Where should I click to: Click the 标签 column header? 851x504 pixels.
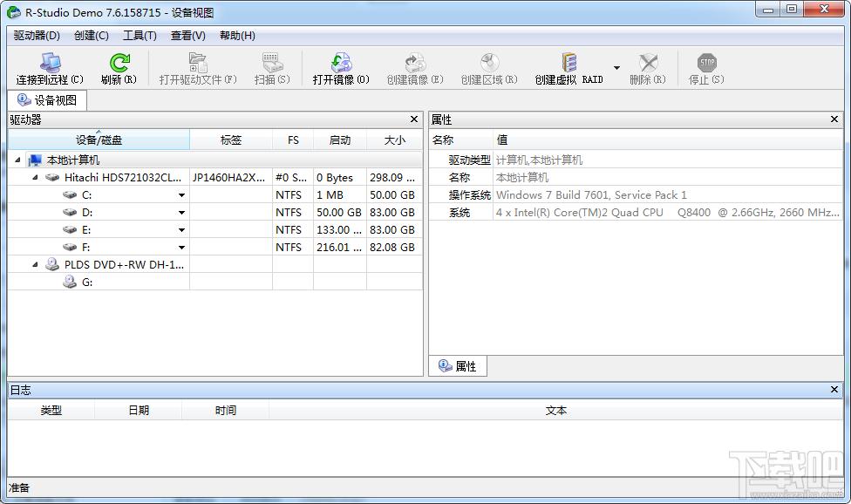click(x=231, y=140)
